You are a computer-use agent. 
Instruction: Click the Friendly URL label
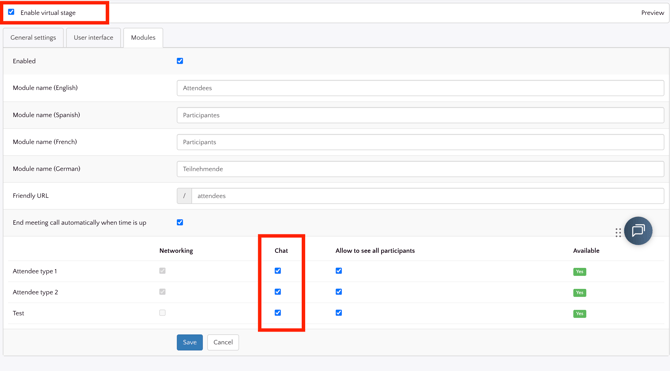pos(30,195)
